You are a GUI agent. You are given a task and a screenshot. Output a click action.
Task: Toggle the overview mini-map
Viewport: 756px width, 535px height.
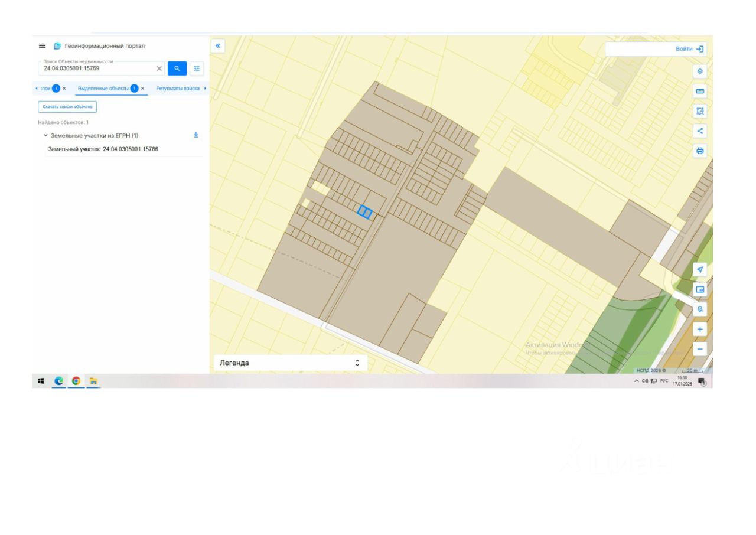coord(700,289)
